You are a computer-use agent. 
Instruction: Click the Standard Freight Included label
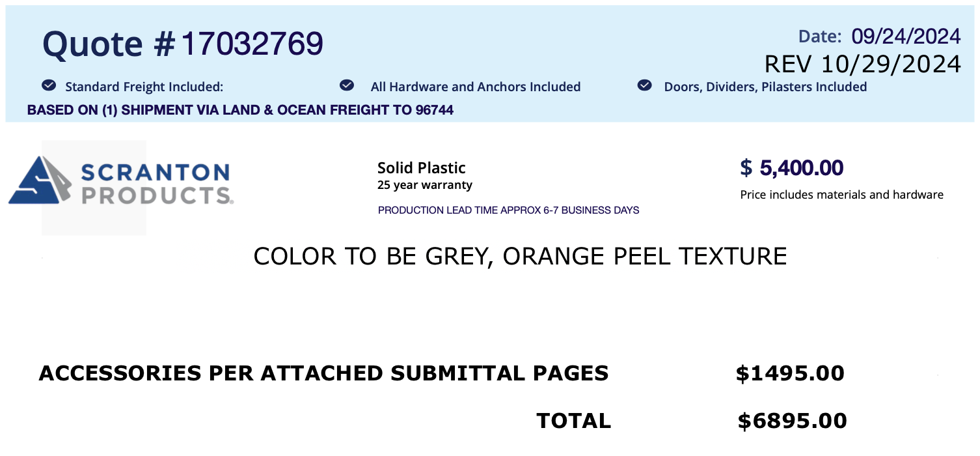[144, 87]
